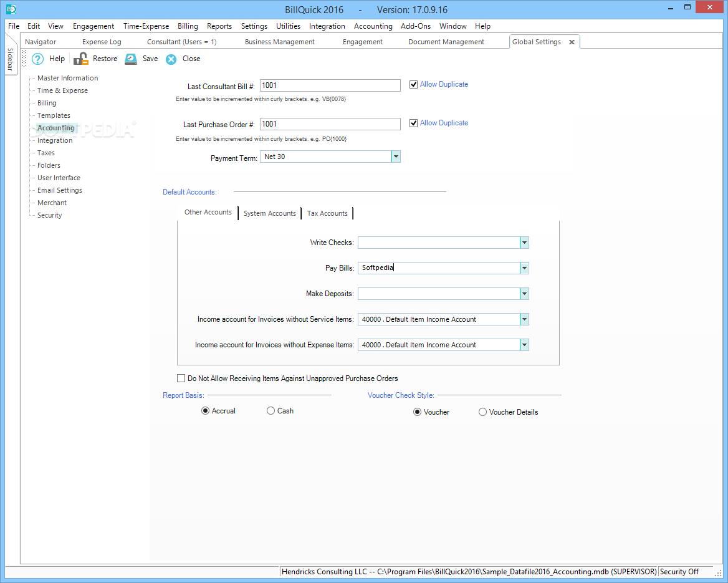
Task: Open the Utilities menu
Action: click(288, 26)
